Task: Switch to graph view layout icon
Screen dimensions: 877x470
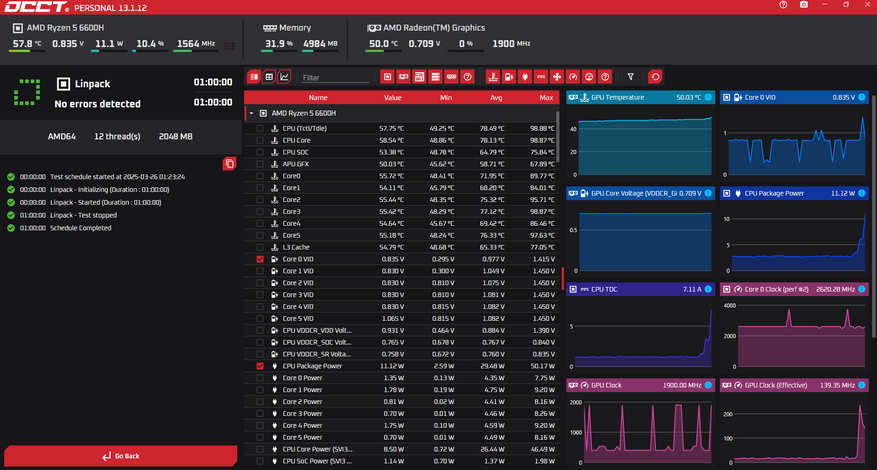Action: point(284,77)
